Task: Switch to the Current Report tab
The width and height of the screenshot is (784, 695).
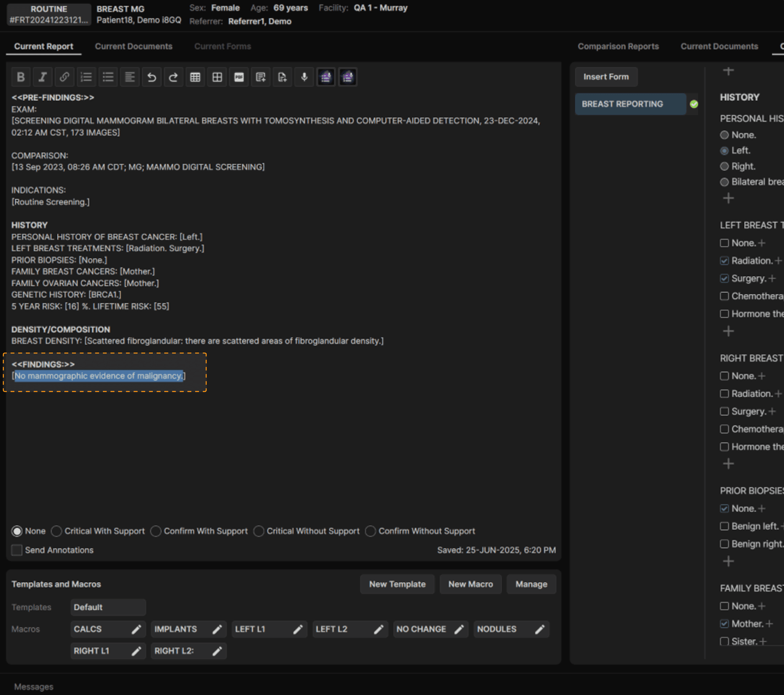Action: 44,47
